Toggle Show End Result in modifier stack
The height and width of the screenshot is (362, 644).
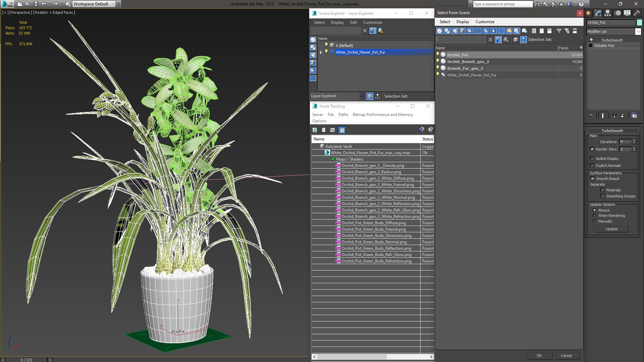[602, 115]
